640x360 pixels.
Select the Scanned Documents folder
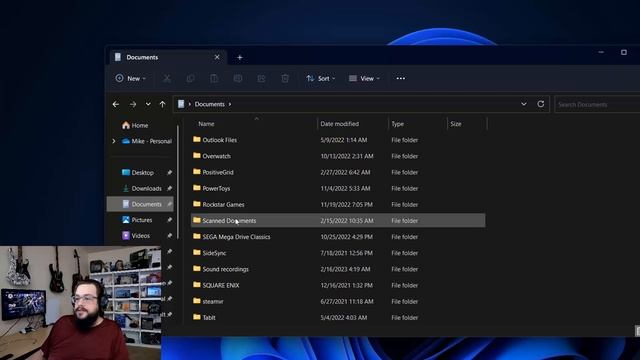tap(338, 220)
